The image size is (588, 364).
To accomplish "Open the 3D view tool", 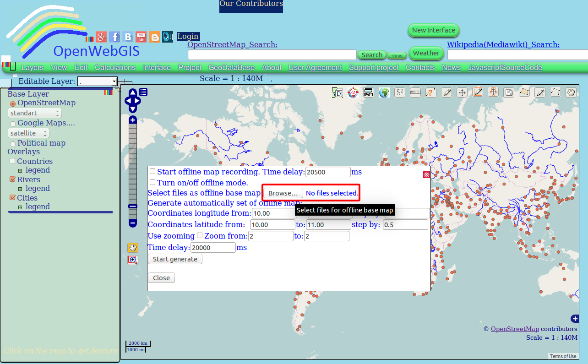I will click(337, 92).
